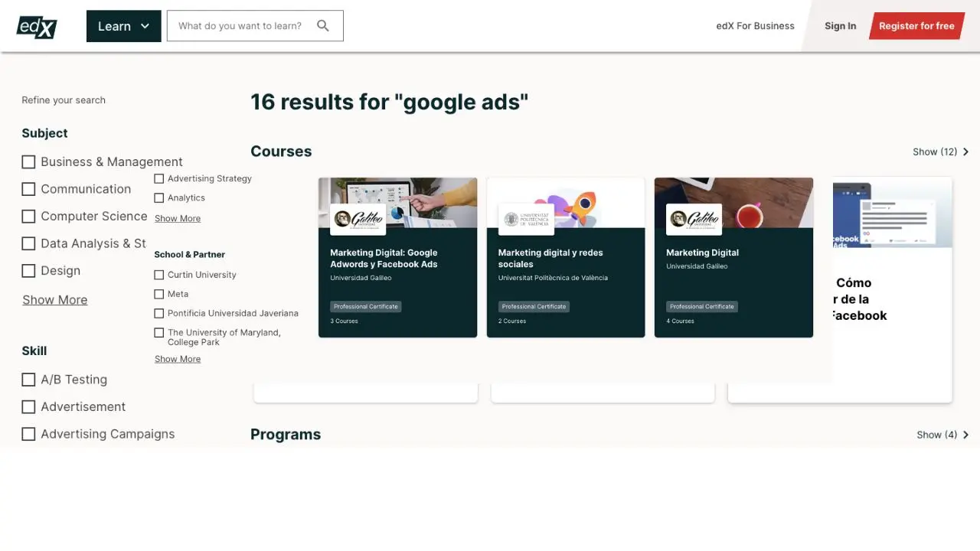Show all 4 programs
The image size is (980, 551).
[942, 435]
